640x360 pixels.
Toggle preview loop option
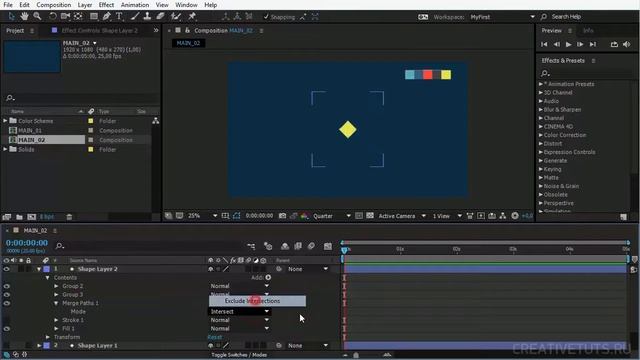[614, 44]
